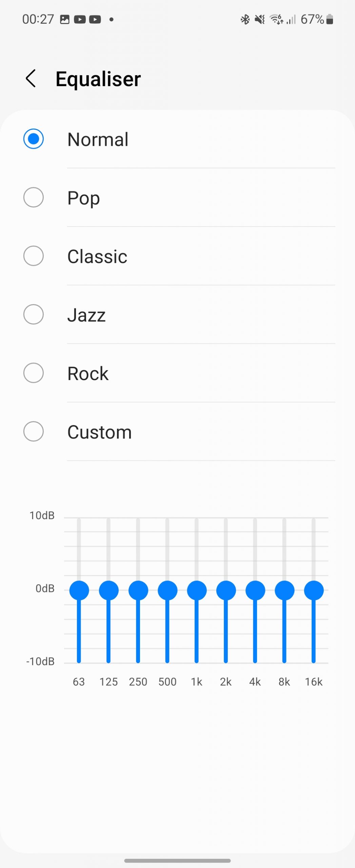Select the Normal equaliser preset
Viewport: 355px width, 868px height.
click(34, 139)
